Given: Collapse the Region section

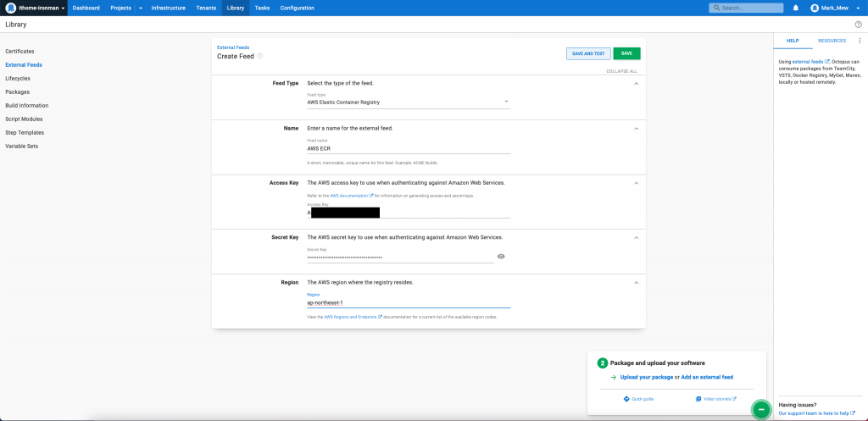Looking at the screenshot, I should (636, 283).
